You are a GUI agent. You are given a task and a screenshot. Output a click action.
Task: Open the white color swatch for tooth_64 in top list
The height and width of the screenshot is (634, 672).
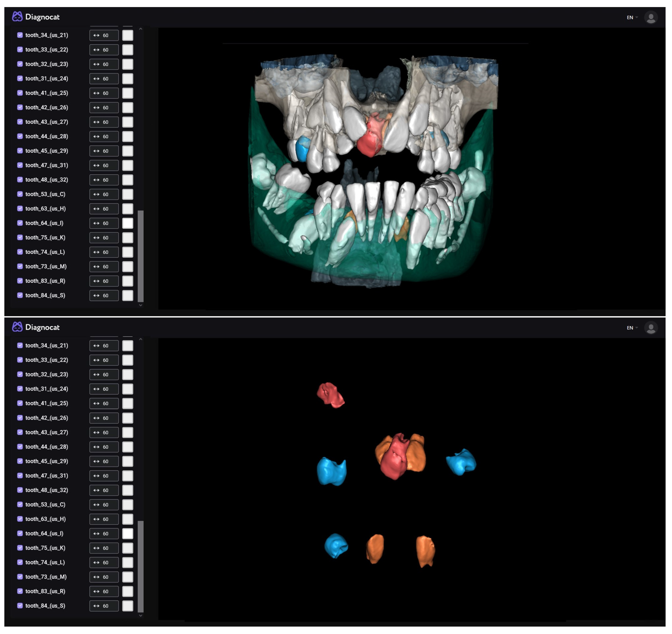point(127,223)
